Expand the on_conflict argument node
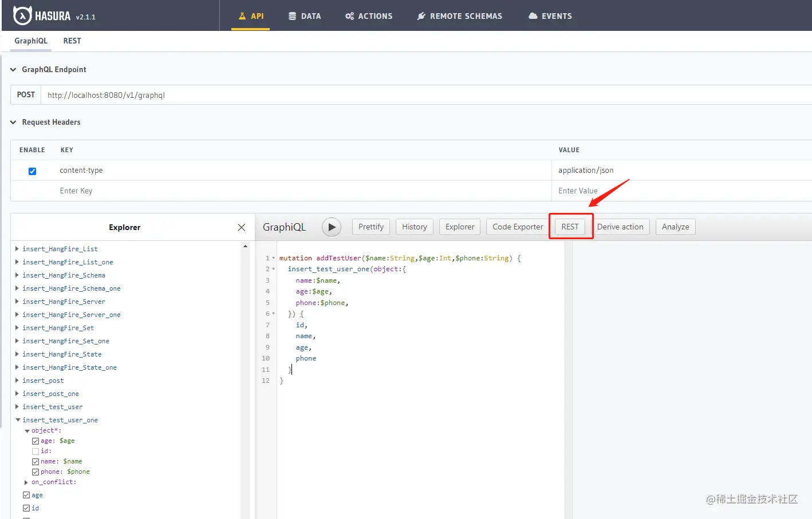Screen dimensions: 812x519 [26, 482]
